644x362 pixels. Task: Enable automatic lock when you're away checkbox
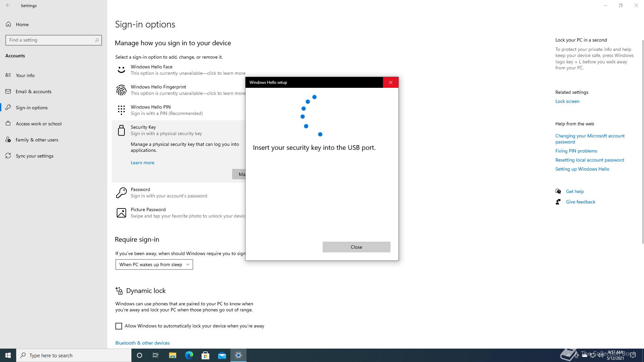pyautogui.click(x=119, y=326)
